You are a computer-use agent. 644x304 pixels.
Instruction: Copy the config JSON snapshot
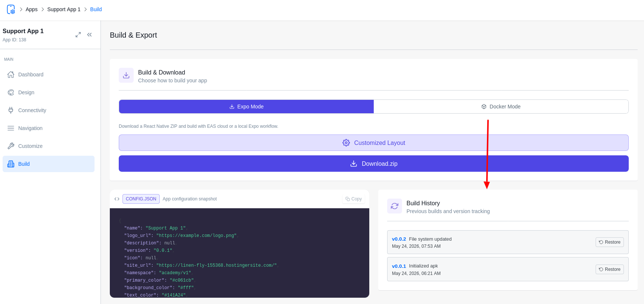[x=354, y=199]
